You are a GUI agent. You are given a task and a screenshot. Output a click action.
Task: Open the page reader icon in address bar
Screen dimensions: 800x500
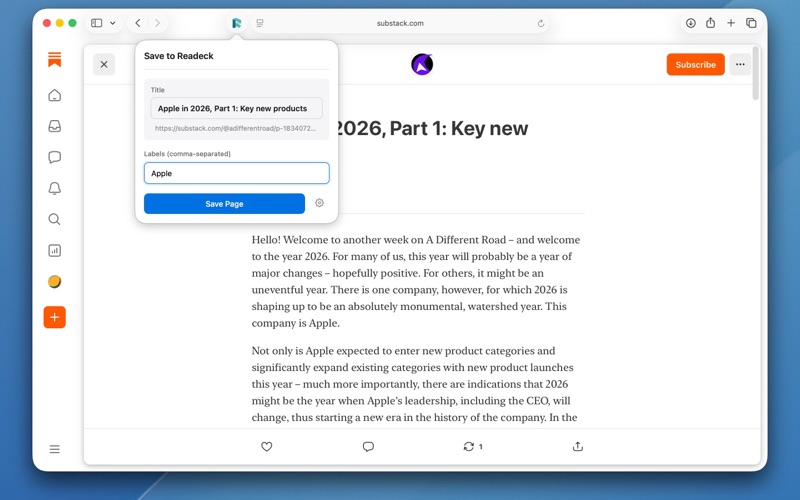(260, 23)
